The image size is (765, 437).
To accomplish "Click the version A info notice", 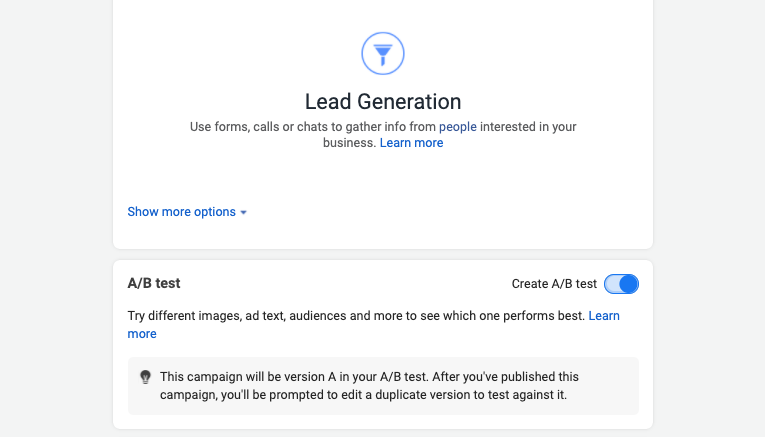I will (x=383, y=386).
